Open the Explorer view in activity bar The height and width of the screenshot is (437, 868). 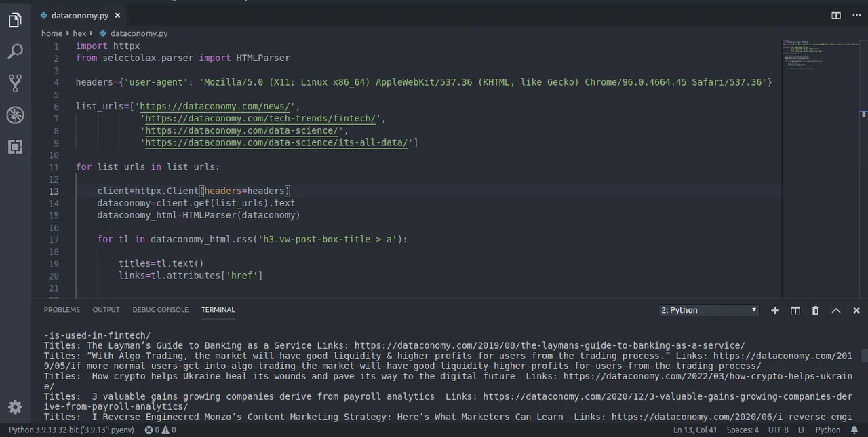pos(15,20)
